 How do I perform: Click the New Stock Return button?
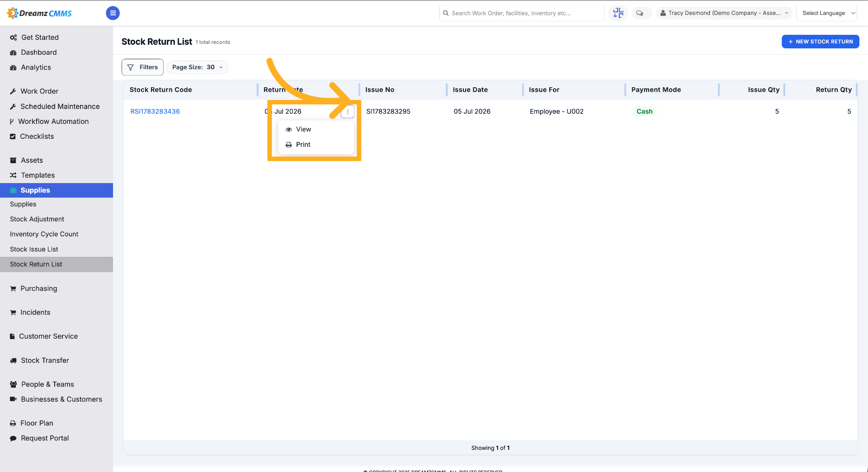click(x=820, y=42)
